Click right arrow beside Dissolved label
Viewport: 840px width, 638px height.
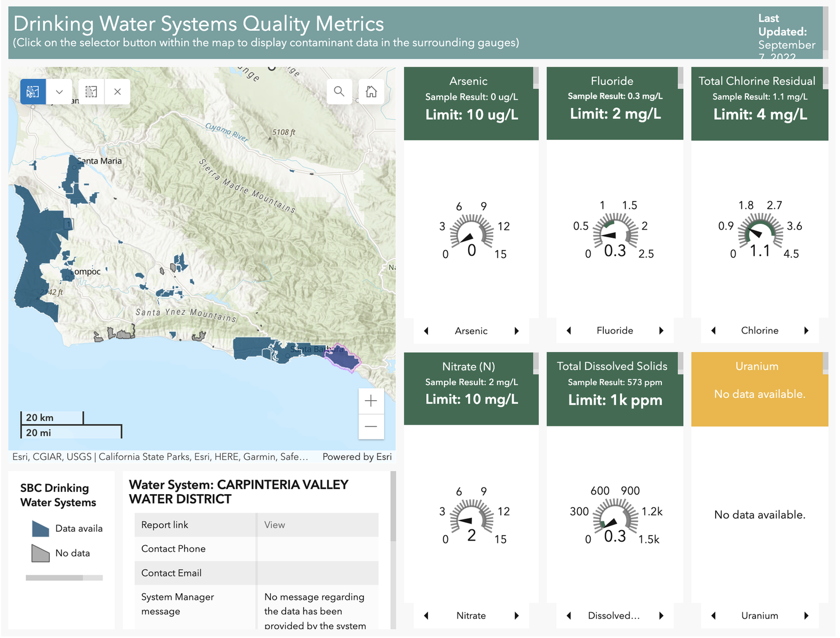point(661,616)
